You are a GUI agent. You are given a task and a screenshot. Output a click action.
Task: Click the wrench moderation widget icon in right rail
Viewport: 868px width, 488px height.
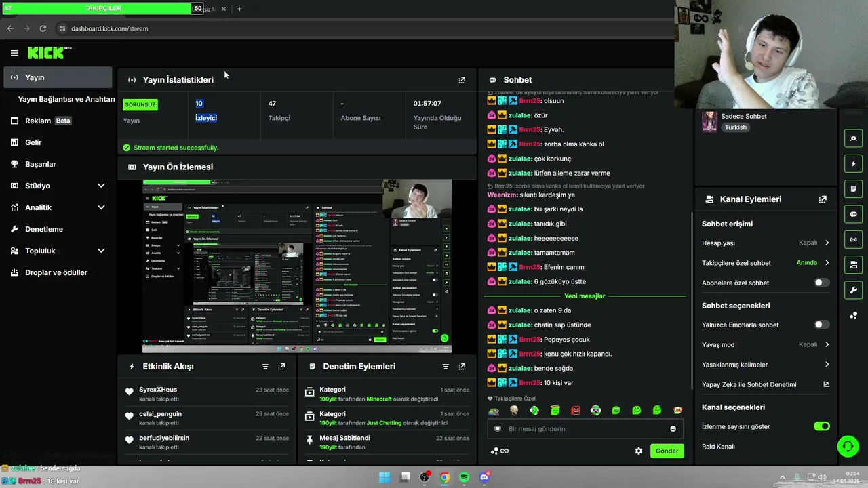click(x=853, y=290)
